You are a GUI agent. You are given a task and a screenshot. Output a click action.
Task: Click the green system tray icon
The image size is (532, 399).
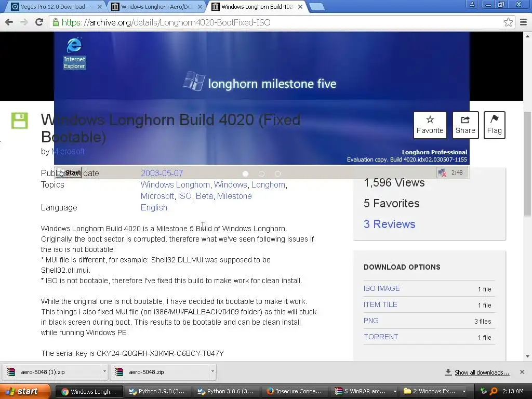coord(484,392)
